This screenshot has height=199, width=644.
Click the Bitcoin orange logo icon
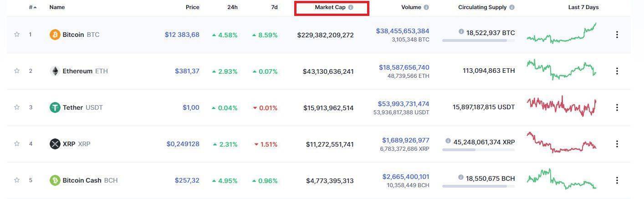coord(55,35)
